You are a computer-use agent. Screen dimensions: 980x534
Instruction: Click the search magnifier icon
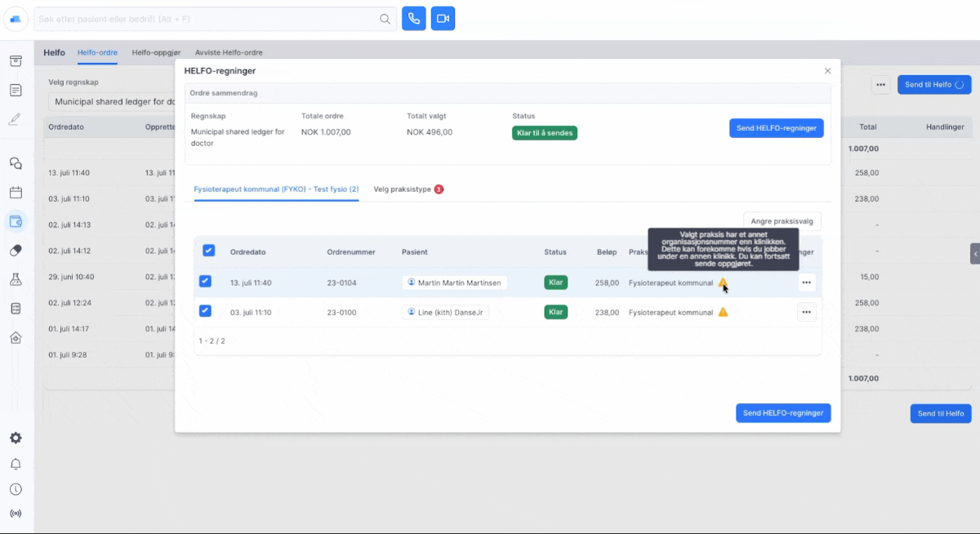385,19
